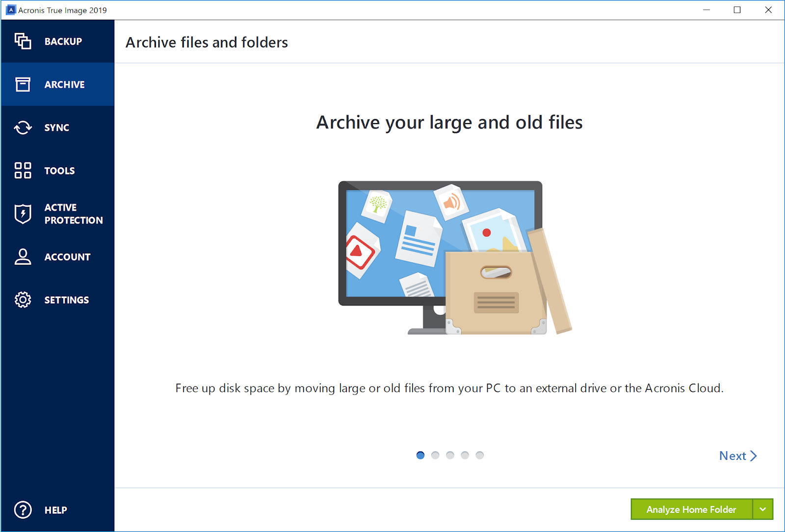
Task: Expand dropdown arrow beside Analyze Home Folder
Action: tap(763, 509)
